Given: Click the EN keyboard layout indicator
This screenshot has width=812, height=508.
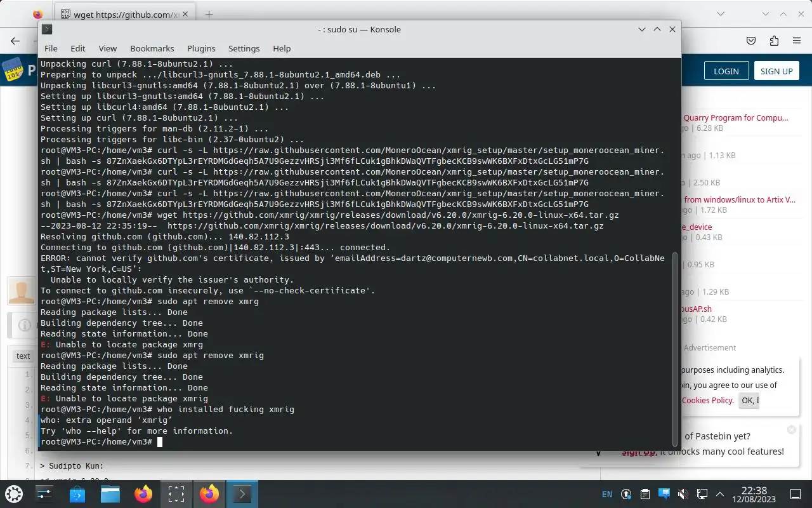Looking at the screenshot, I should pos(607,494).
